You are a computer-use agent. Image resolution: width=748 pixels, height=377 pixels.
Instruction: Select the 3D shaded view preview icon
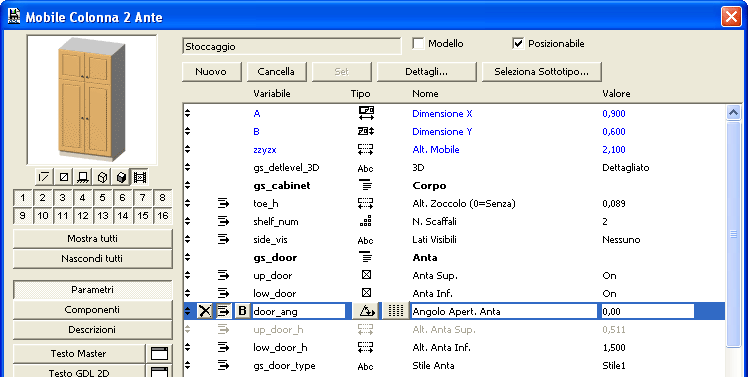[x=121, y=178]
